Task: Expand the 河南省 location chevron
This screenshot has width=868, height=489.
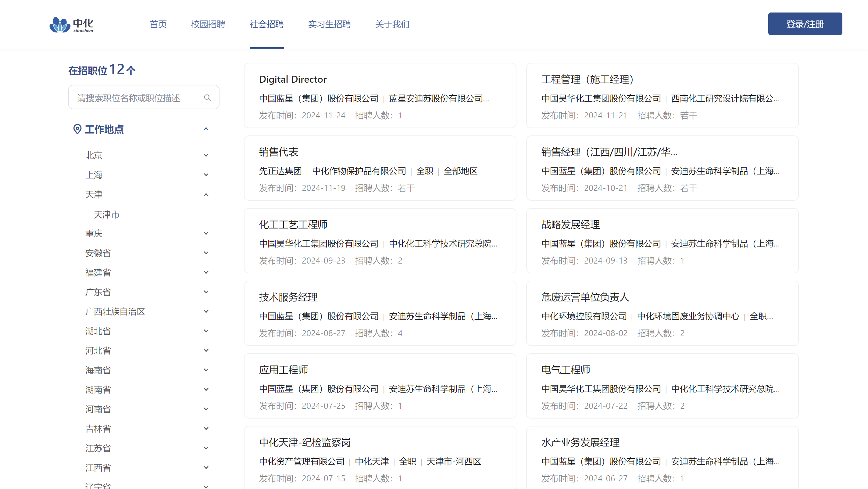Action: point(206,409)
